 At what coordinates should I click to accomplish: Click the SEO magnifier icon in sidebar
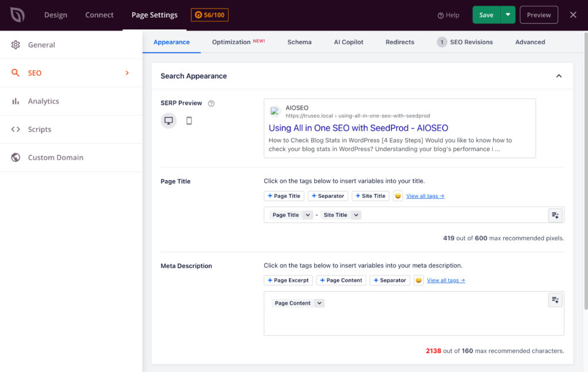(x=16, y=73)
